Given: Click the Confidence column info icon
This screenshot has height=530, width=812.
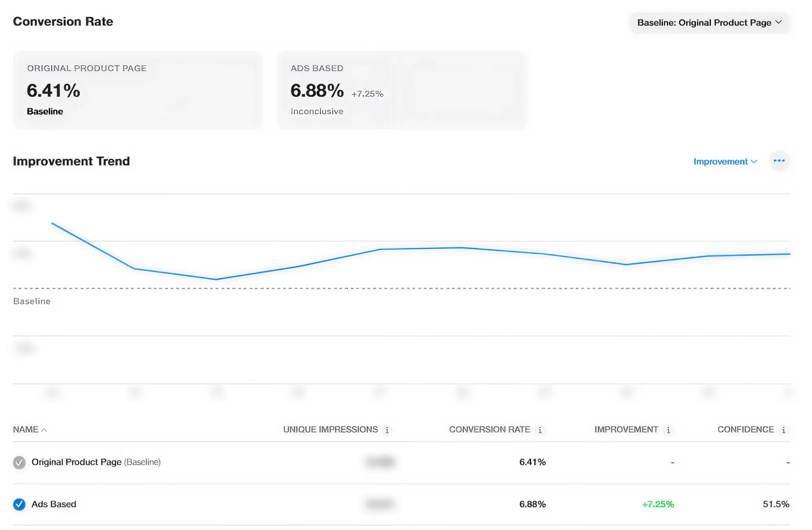Looking at the screenshot, I should pyautogui.click(x=783, y=429).
